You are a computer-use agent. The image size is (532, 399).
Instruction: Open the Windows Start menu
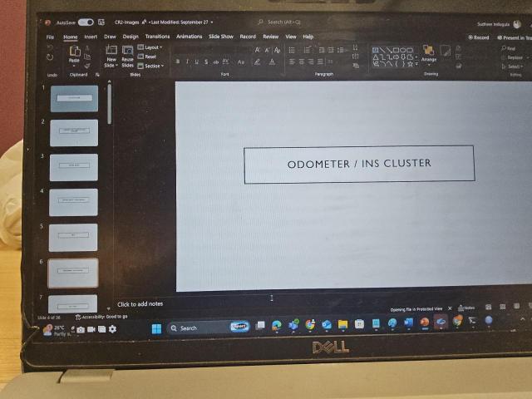(157, 328)
